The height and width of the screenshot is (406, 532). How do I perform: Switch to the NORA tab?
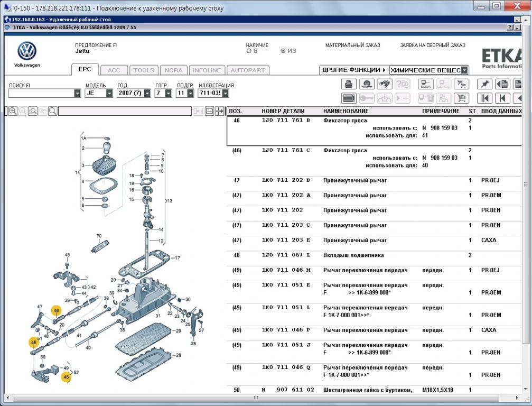coord(173,70)
